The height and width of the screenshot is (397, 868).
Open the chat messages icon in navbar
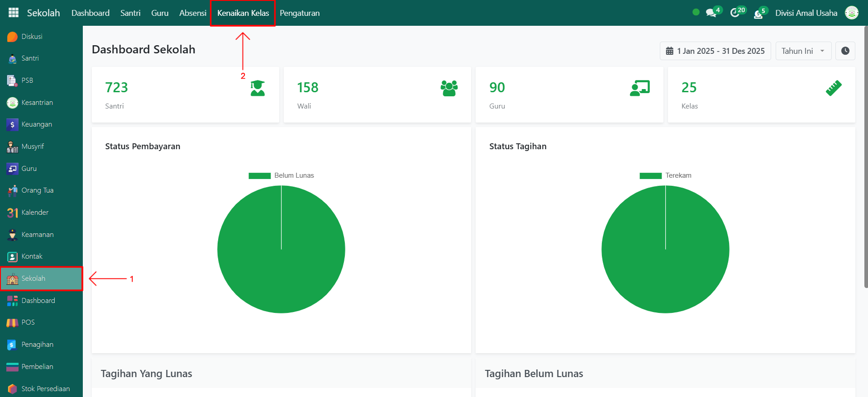pyautogui.click(x=711, y=13)
